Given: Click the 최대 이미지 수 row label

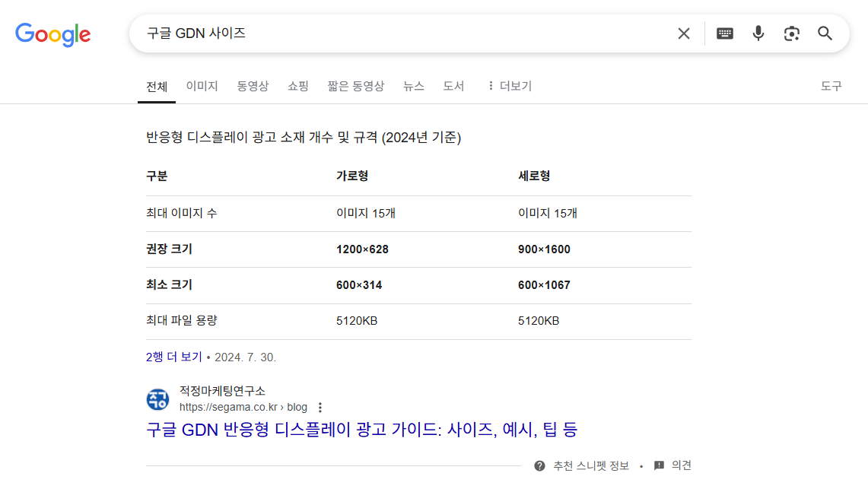Looking at the screenshot, I should tap(182, 213).
